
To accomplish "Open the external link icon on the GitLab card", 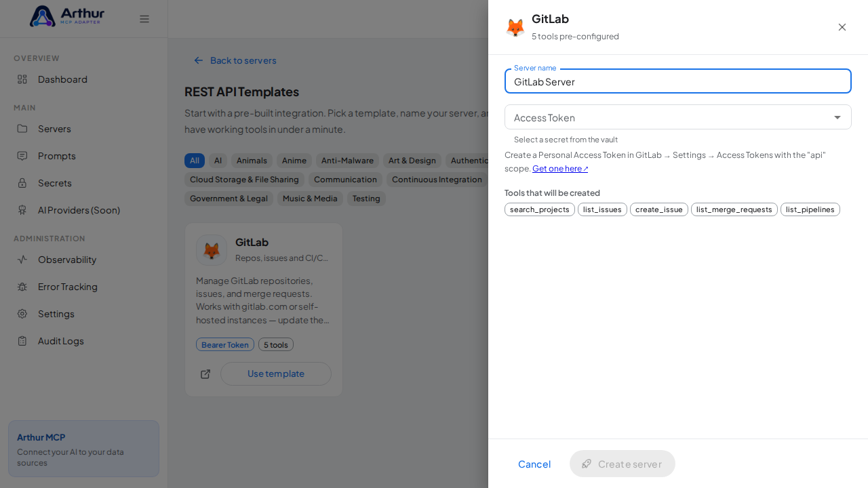I will pyautogui.click(x=205, y=374).
